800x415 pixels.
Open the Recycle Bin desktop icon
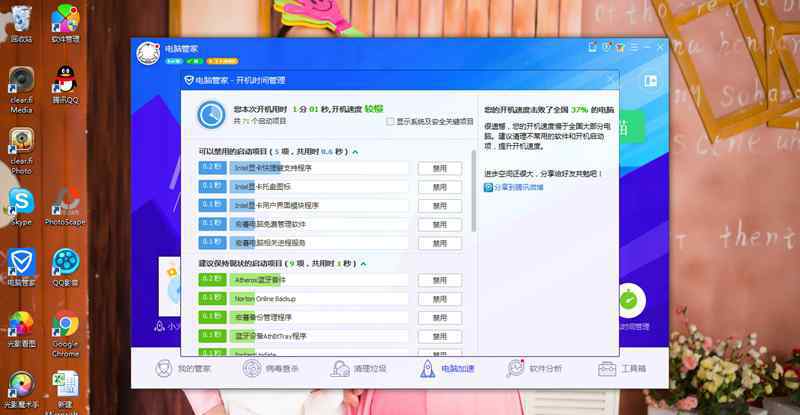click(x=21, y=23)
